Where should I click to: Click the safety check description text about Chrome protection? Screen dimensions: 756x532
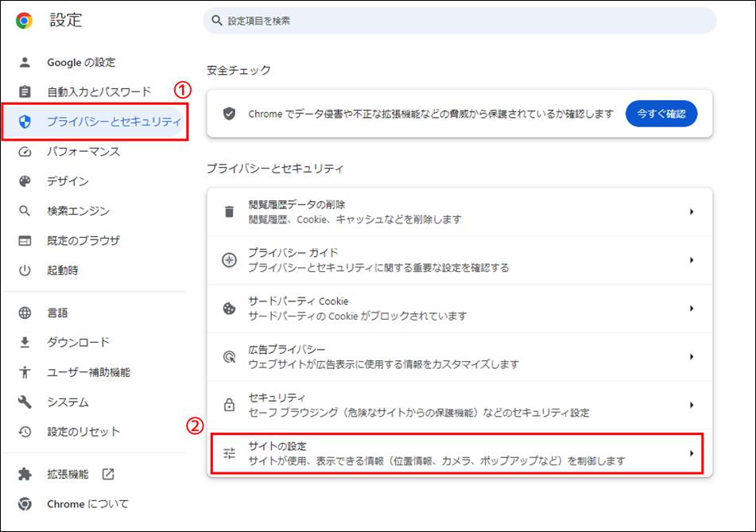click(431, 114)
